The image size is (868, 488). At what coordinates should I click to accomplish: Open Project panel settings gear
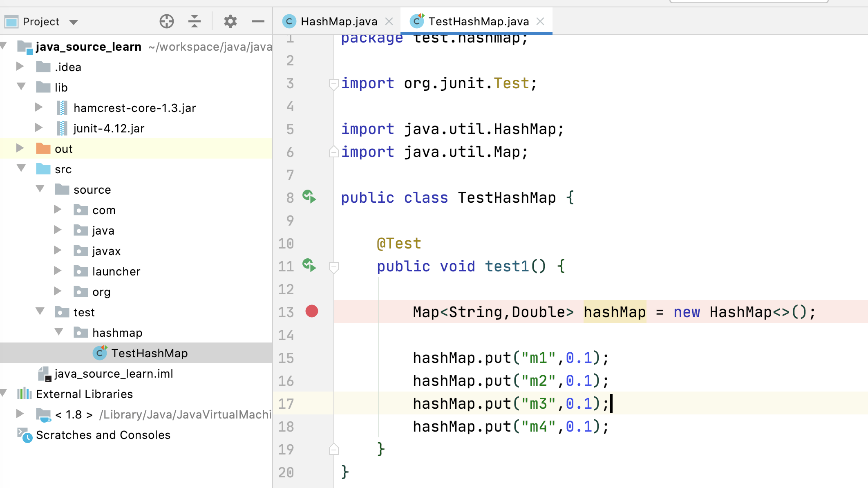(230, 21)
